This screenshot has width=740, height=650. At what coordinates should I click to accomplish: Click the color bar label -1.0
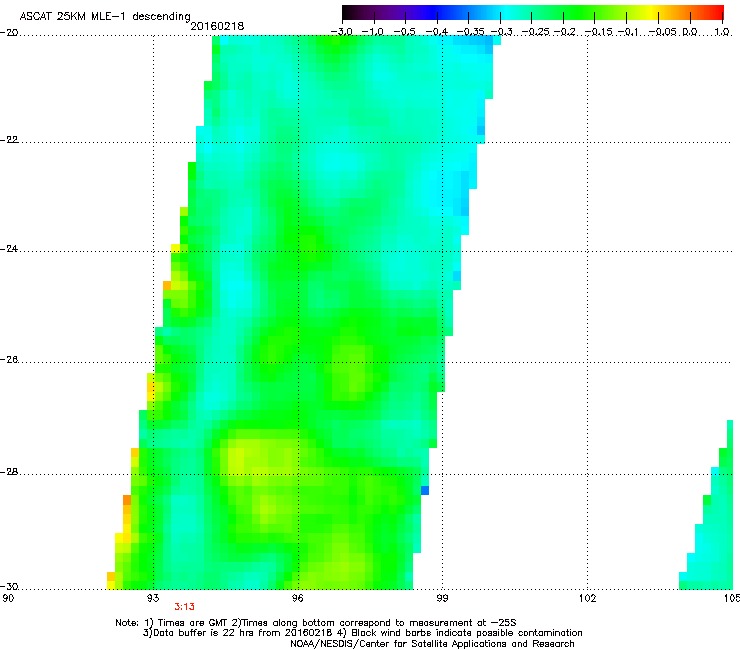click(372, 32)
